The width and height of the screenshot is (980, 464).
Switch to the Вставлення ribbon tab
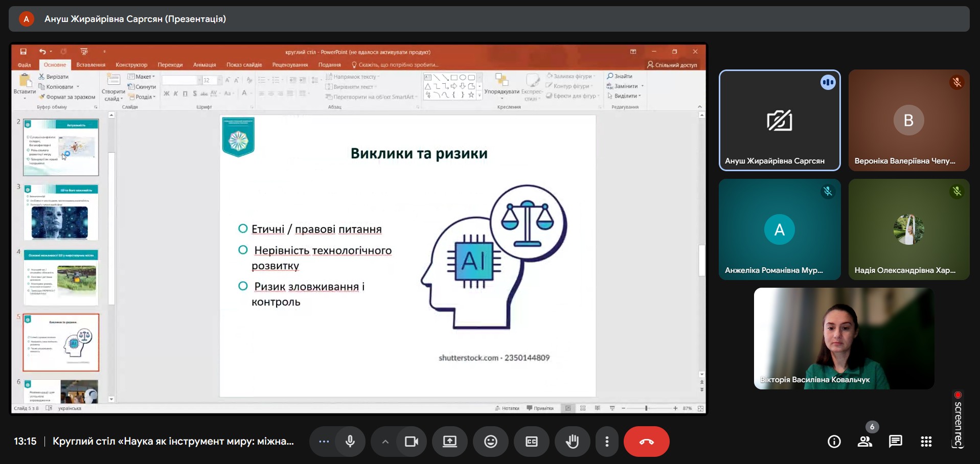pyautogui.click(x=90, y=65)
